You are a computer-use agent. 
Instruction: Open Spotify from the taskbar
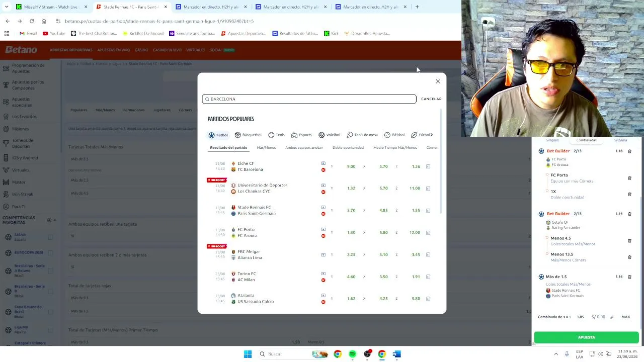(x=352, y=354)
